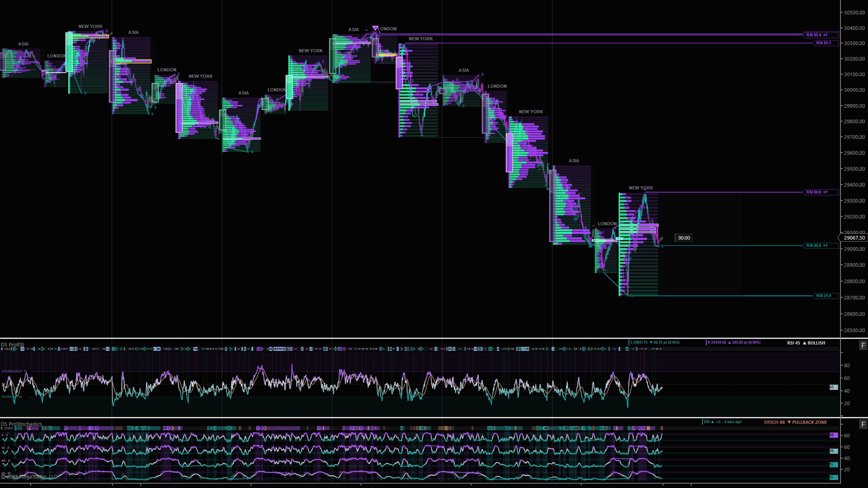Click the RSI value tag 45

(x=833, y=387)
